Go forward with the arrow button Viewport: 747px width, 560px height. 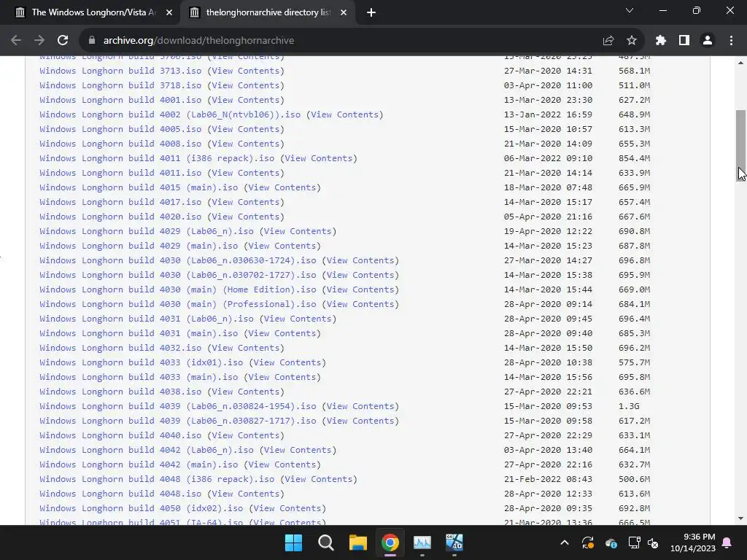tap(39, 41)
